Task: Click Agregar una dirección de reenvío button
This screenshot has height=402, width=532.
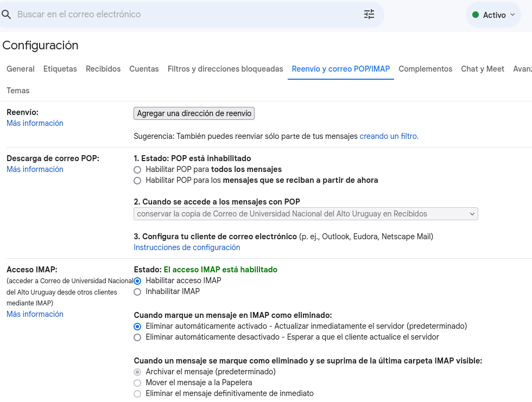Action: [194, 113]
